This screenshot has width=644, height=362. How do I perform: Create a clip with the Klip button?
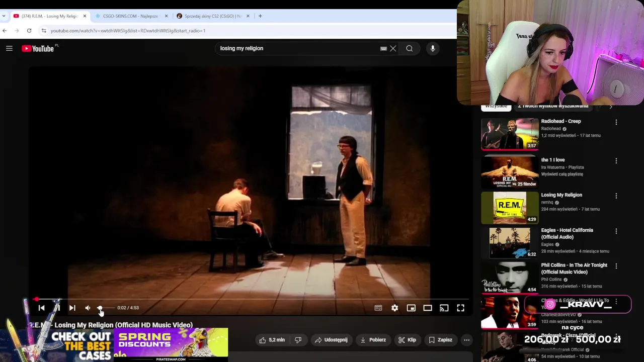pos(407,340)
